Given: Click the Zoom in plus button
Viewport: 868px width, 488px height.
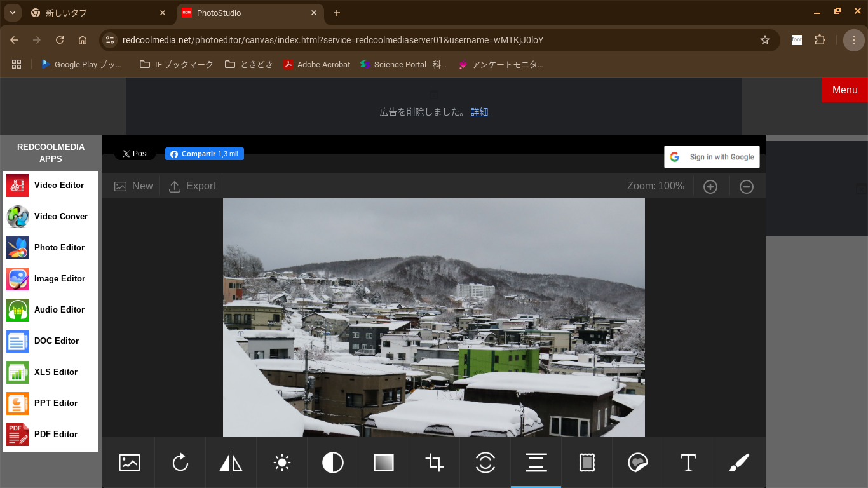Looking at the screenshot, I should (x=710, y=186).
